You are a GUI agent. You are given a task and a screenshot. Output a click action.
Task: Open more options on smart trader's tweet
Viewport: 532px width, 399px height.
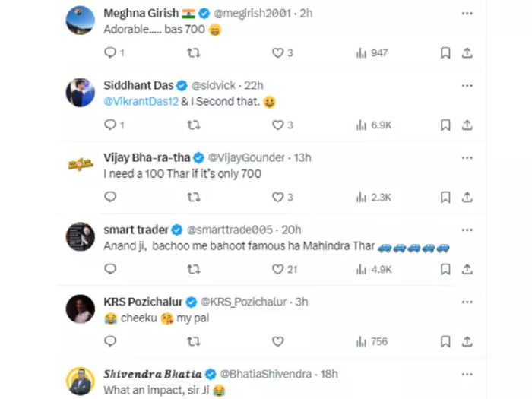coord(466,230)
